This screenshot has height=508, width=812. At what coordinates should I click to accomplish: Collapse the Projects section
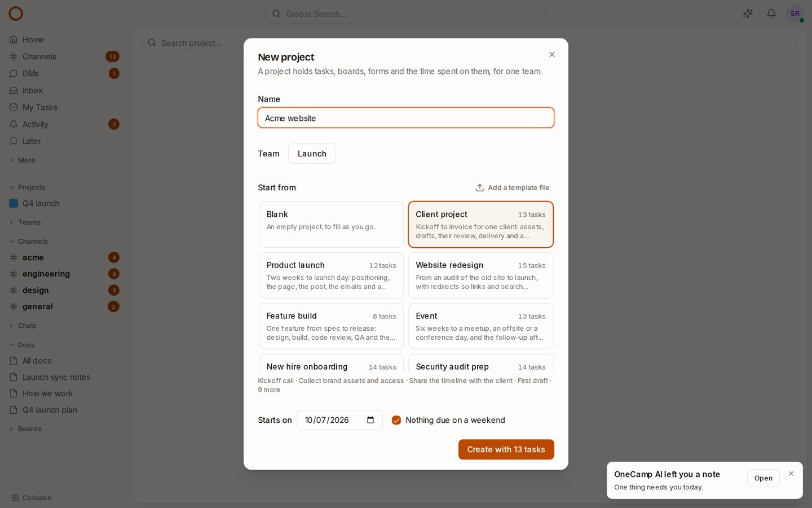tap(27, 187)
